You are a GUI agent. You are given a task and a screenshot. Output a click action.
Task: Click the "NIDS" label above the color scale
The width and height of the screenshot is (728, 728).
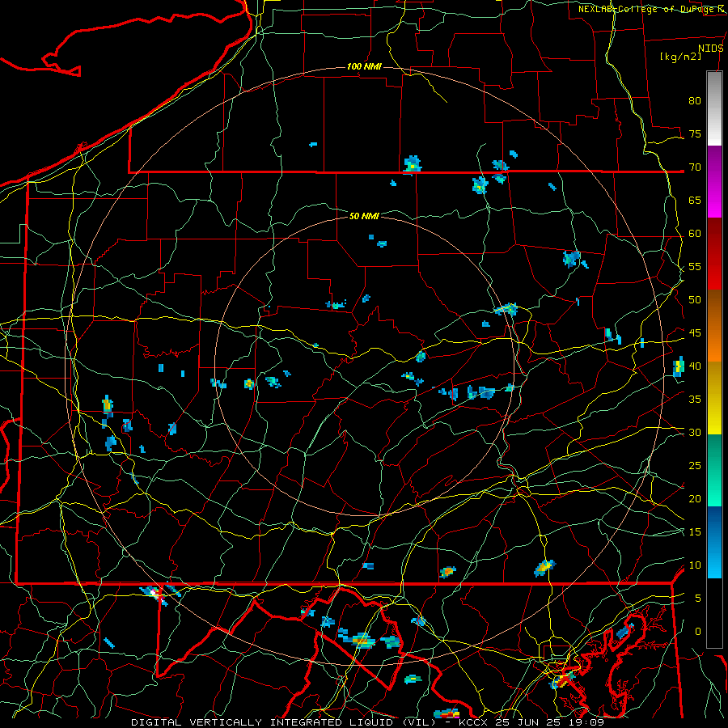(710, 49)
